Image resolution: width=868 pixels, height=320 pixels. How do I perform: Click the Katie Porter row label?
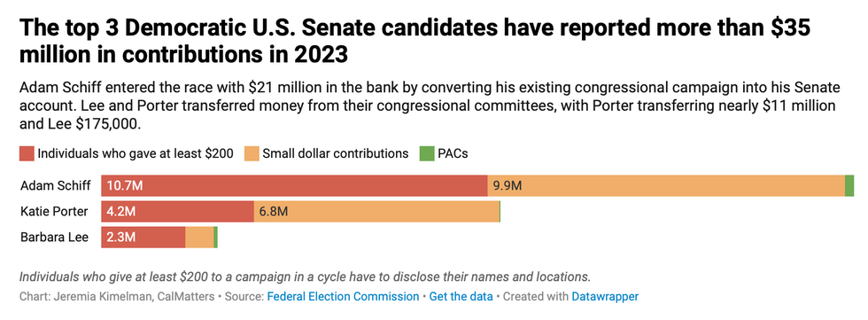(x=54, y=212)
